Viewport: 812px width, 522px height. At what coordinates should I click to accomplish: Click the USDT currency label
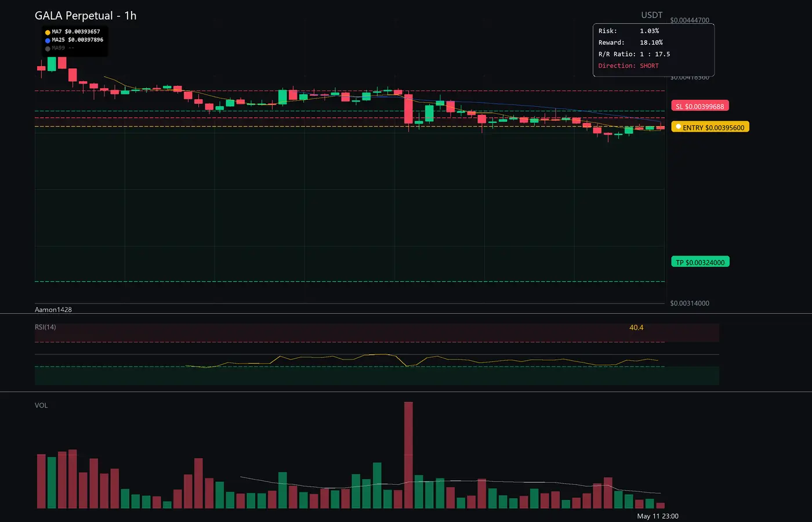tap(652, 15)
